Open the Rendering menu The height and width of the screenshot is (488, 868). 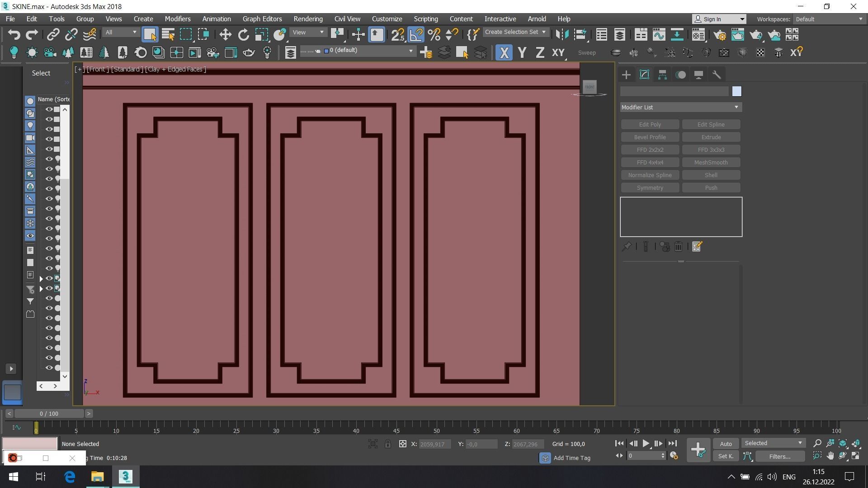pos(307,19)
